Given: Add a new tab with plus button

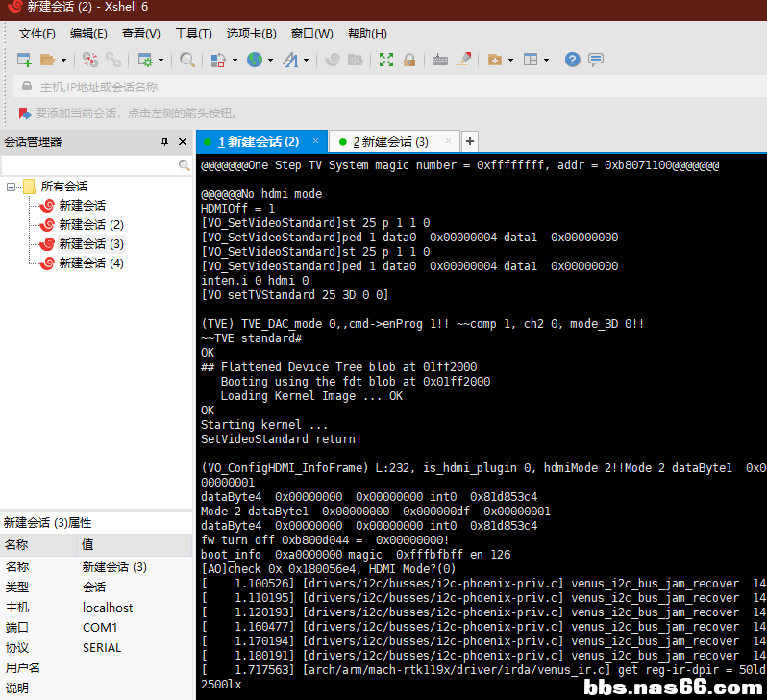Looking at the screenshot, I should tap(470, 141).
